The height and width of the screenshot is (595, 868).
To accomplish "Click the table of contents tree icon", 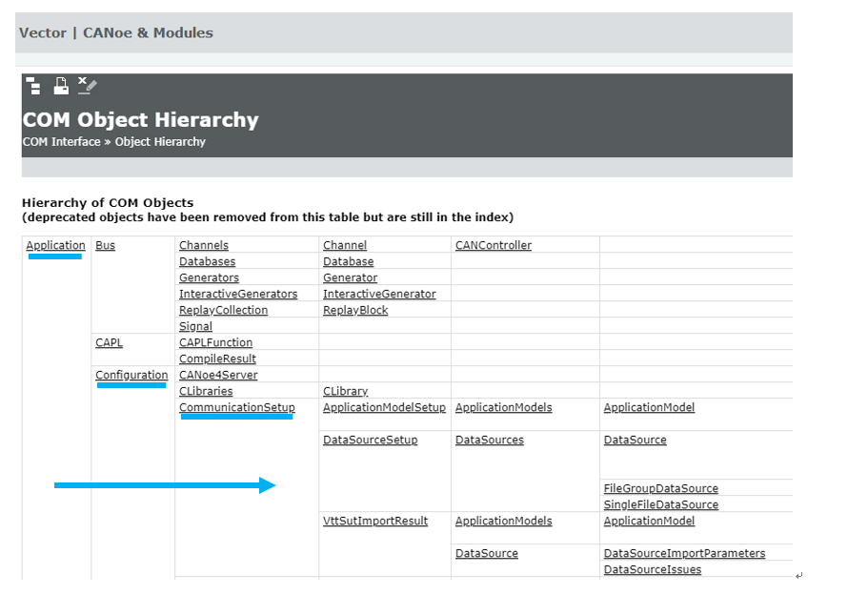I will pos(33,86).
